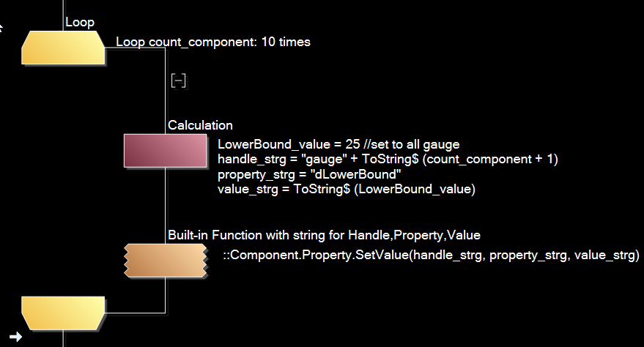
Task: Select the orange Built-in Function macro icon
Action: click(x=166, y=261)
